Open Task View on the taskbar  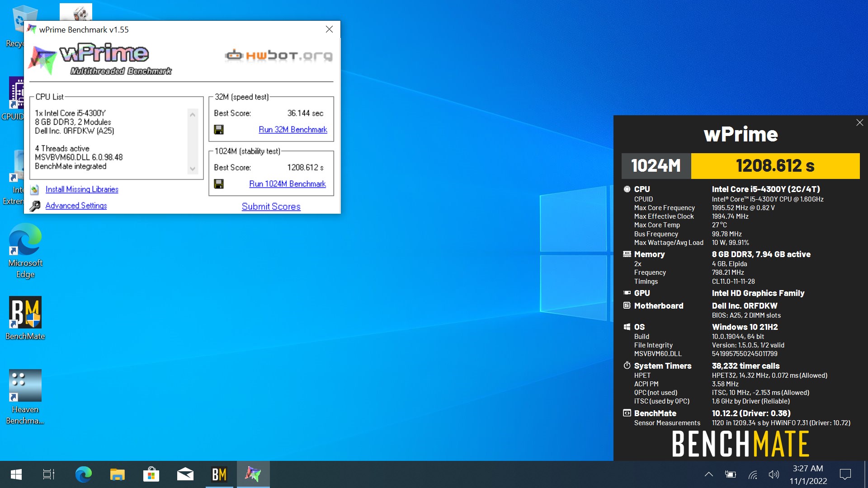(49, 474)
